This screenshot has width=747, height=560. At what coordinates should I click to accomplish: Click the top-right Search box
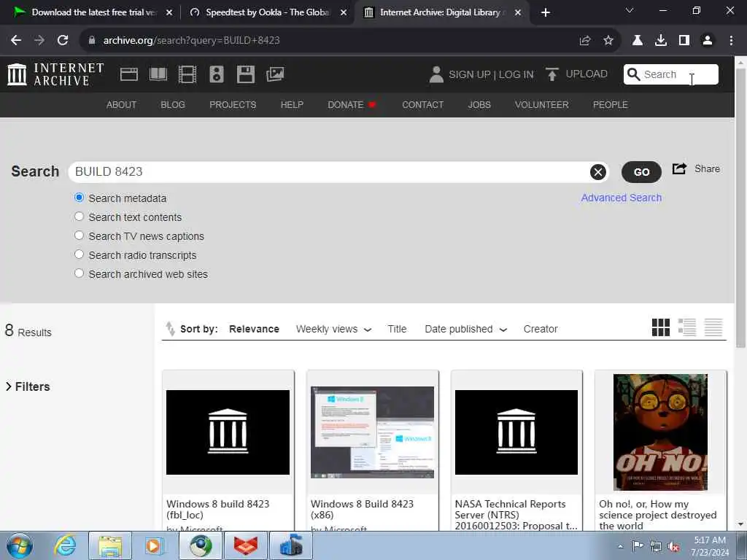pos(671,74)
